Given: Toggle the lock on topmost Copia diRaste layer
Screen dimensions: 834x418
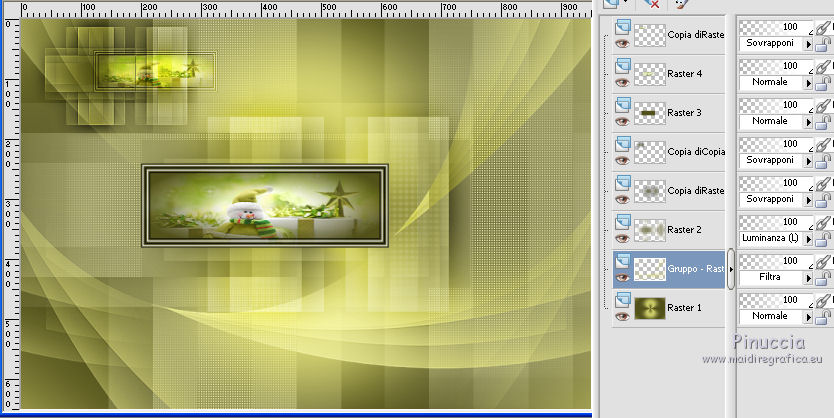Looking at the screenshot, I should pos(822,44).
